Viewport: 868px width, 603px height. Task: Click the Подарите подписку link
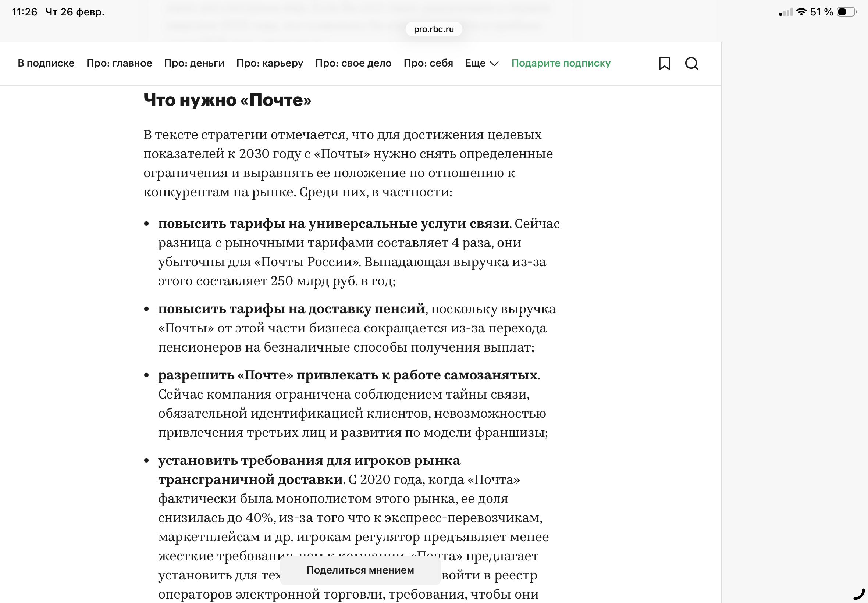561,63
